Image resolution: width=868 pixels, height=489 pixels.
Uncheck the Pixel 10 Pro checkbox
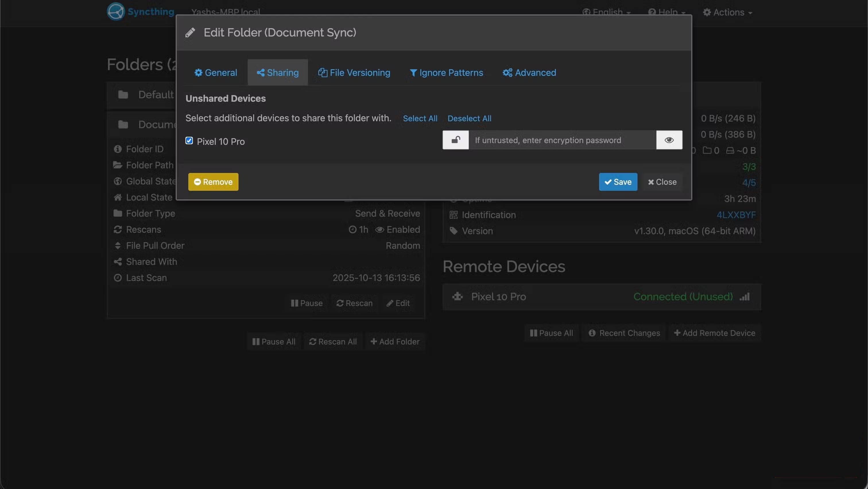(x=189, y=140)
